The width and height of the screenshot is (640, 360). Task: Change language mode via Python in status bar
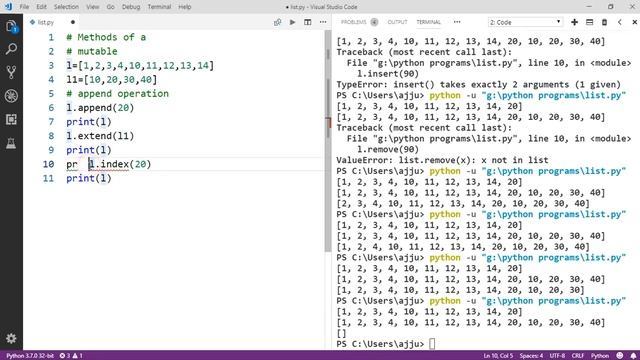600,356
